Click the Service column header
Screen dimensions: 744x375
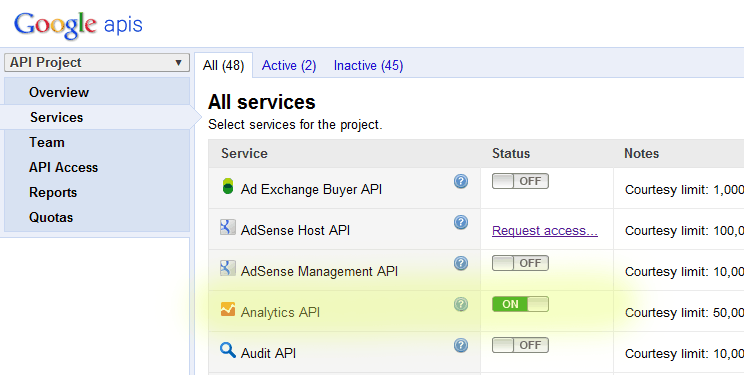click(x=244, y=153)
